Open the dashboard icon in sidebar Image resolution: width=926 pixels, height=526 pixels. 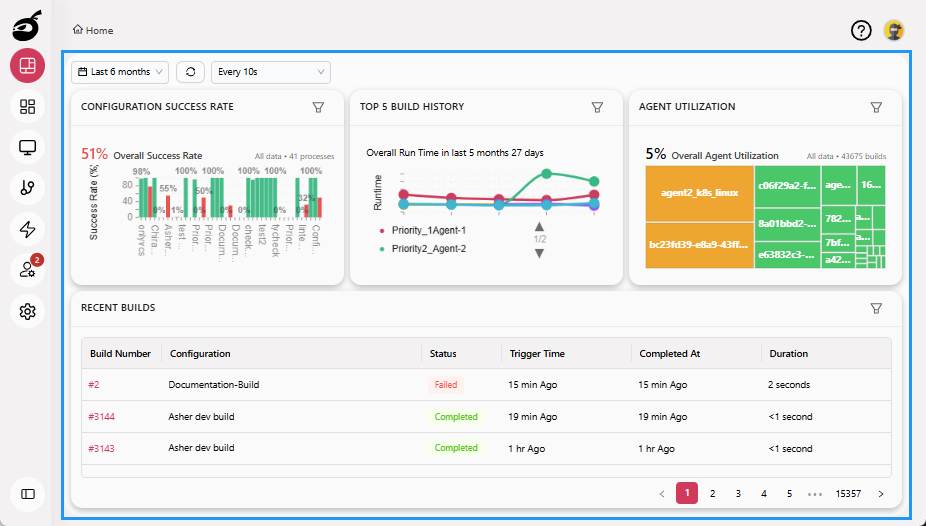tap(27, 66)
